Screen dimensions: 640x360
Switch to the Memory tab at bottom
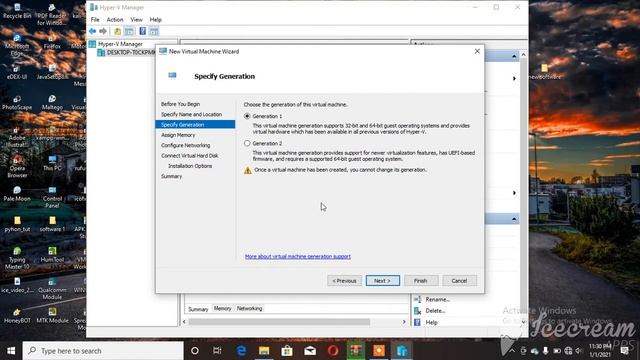[222, 309]
